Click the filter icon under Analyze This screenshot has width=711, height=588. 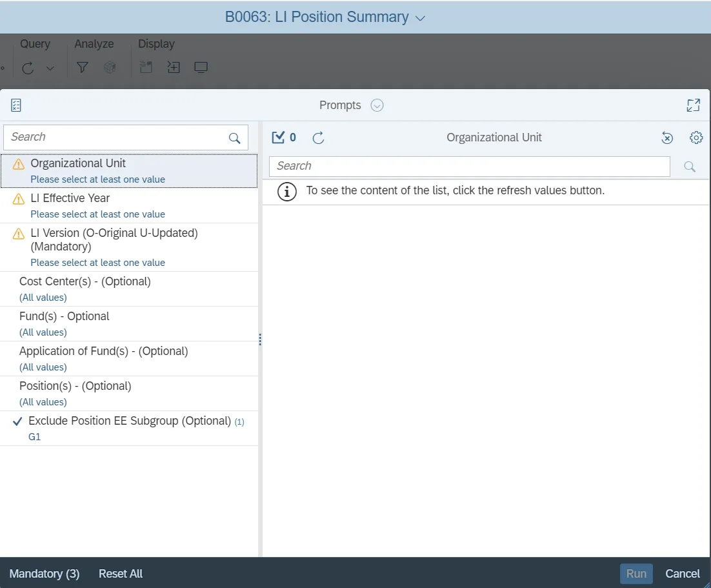tap(82, 68)
